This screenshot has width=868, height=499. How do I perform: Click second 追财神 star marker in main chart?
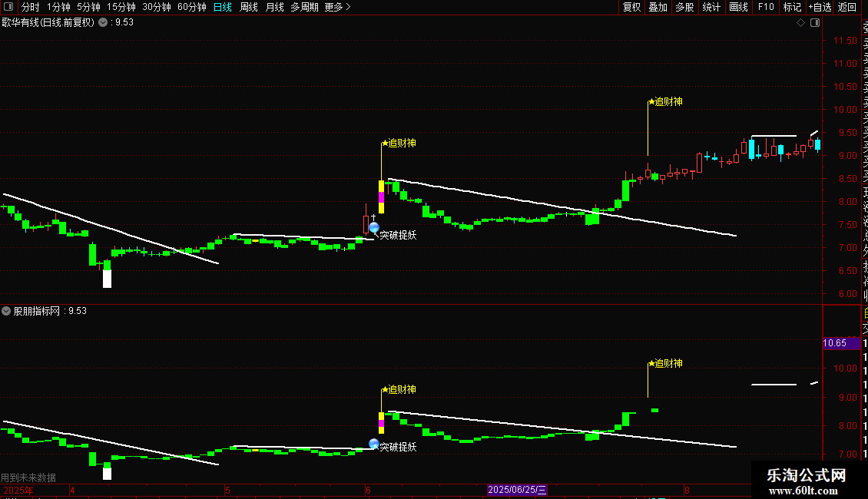coord(651,102)
